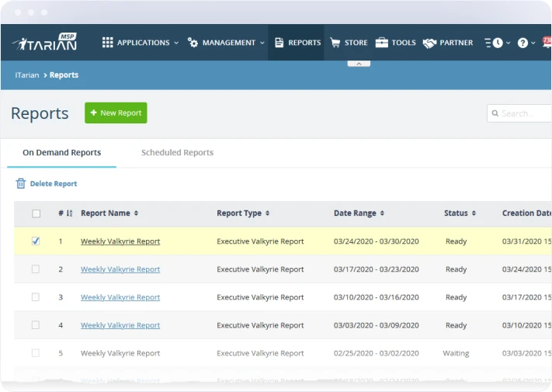Open the notifications bell icon

[x=547, y=43]
